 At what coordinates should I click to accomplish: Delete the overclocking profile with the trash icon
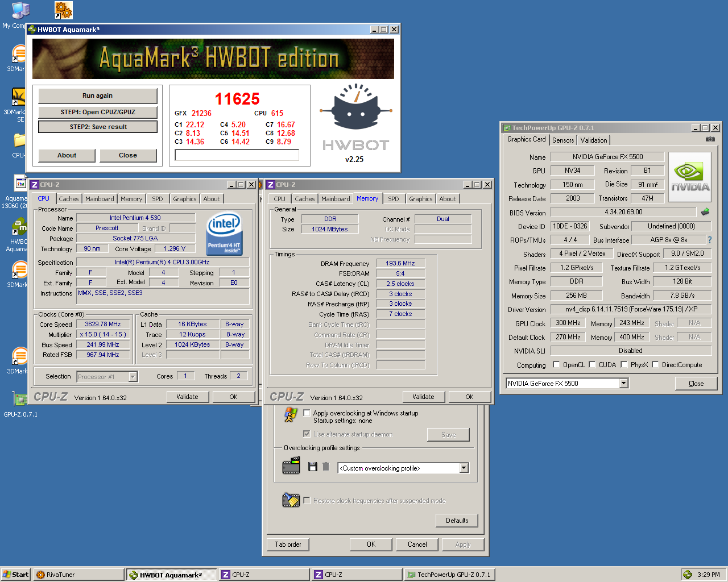coord(326,467)
